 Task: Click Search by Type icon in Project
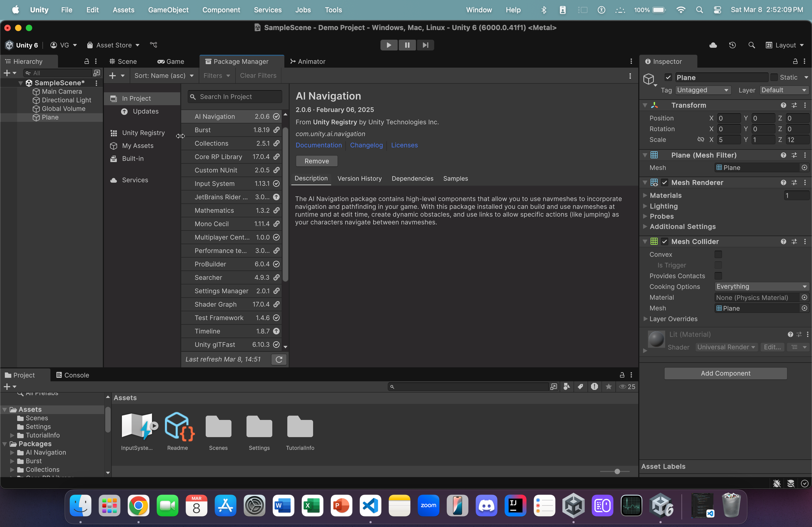coord(567,387)
